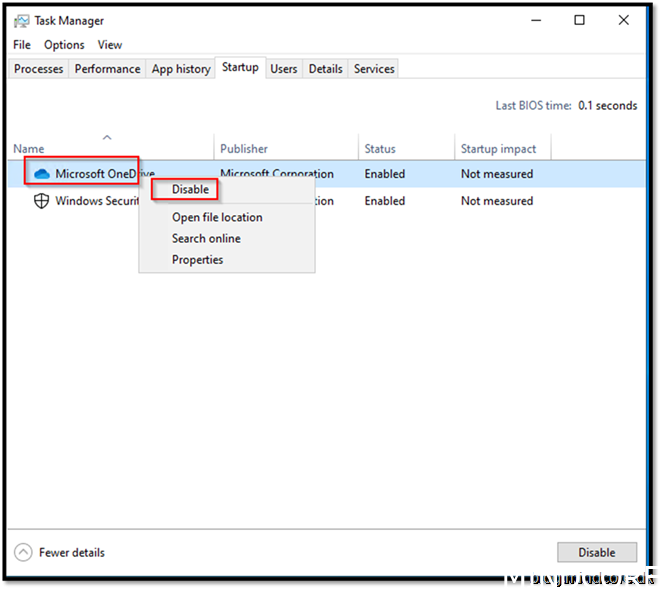Click the Windows Security shield icon
Viewport: 661px width, 589px height.
(x=41, y=201)
